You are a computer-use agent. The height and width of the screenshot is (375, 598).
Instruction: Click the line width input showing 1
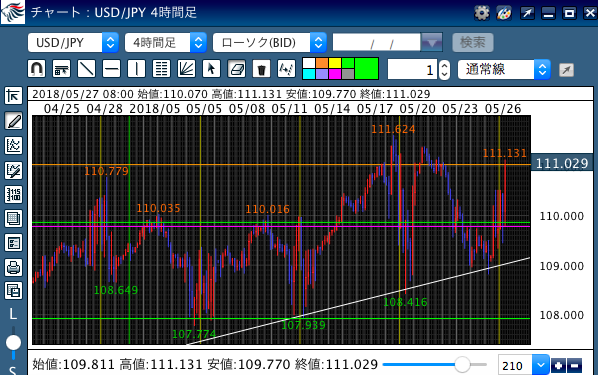click(413, 69)
